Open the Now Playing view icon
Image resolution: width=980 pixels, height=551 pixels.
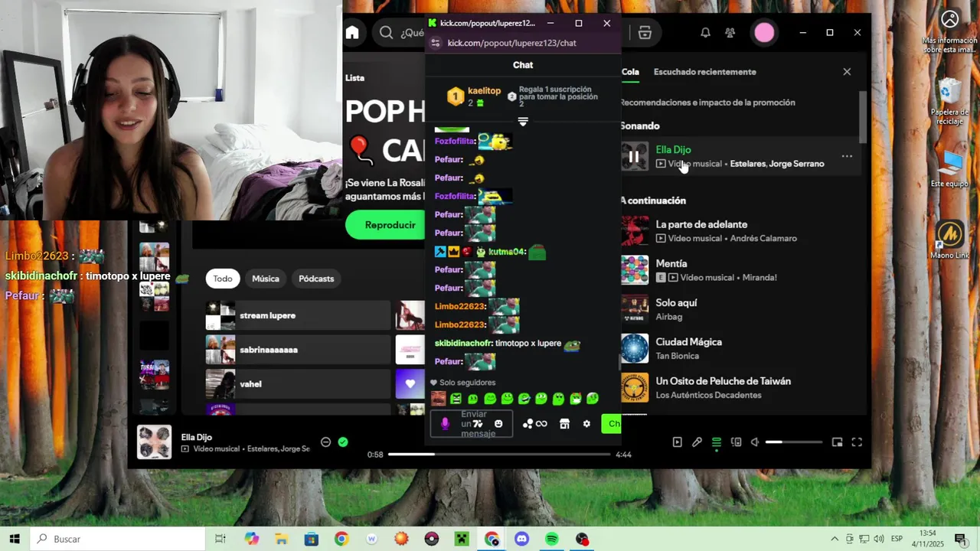[x=677, y=442]
